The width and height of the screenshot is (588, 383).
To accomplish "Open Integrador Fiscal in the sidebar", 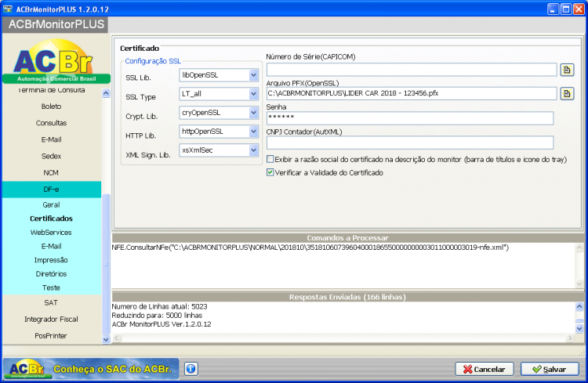I will click(51, 320).
